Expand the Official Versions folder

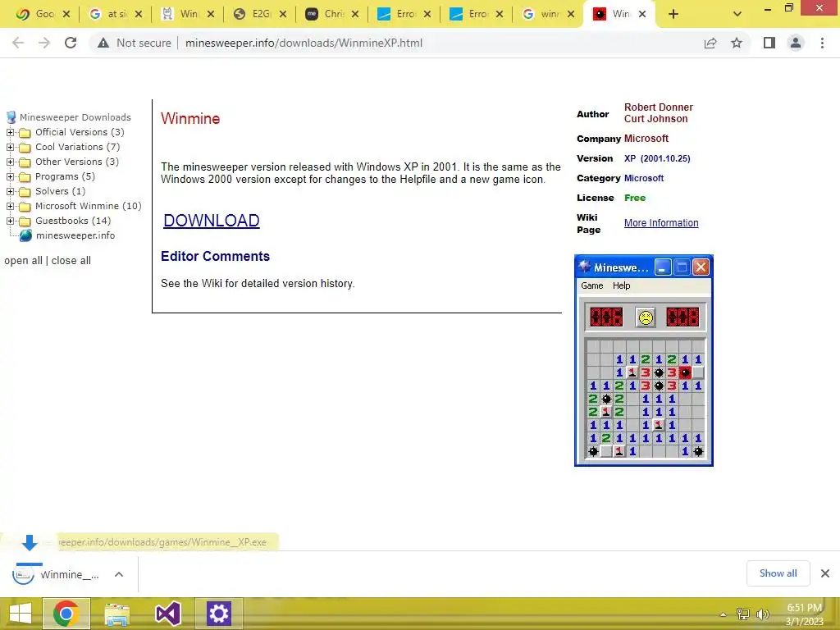(10, 132)
